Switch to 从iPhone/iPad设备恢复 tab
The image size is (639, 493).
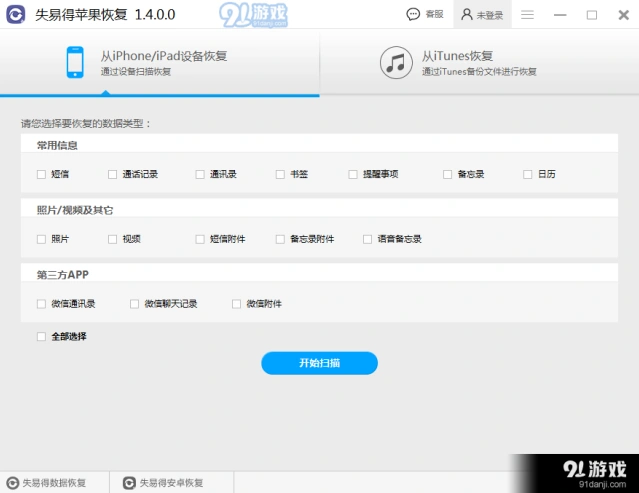(x=160, y=63)
